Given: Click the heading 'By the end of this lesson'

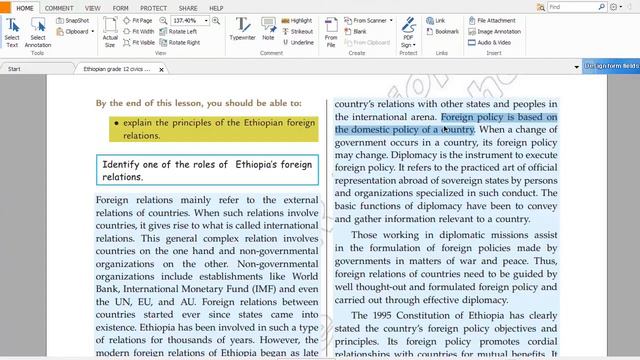Looking at the screenshot, I should tap(199, 103).
